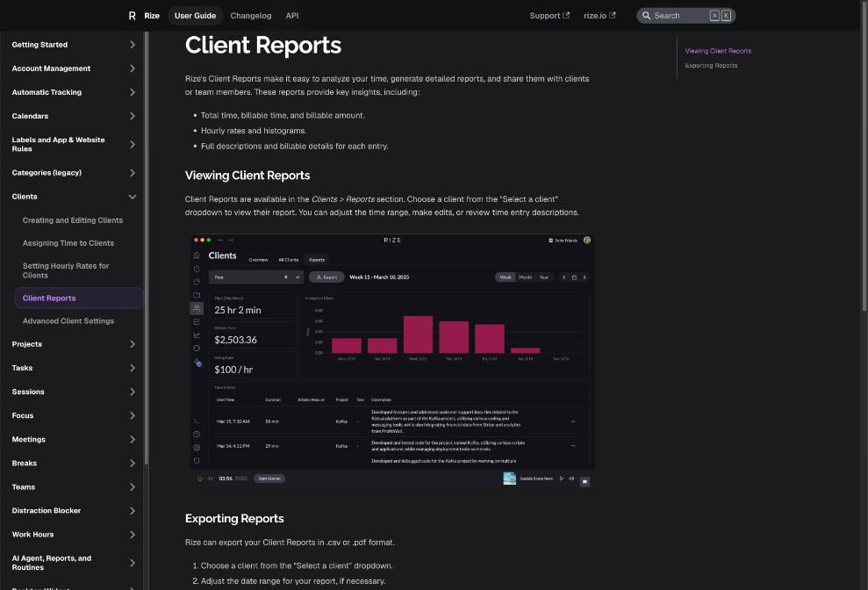Expand the Meetings section
The image size is (868, 590).
74,440
